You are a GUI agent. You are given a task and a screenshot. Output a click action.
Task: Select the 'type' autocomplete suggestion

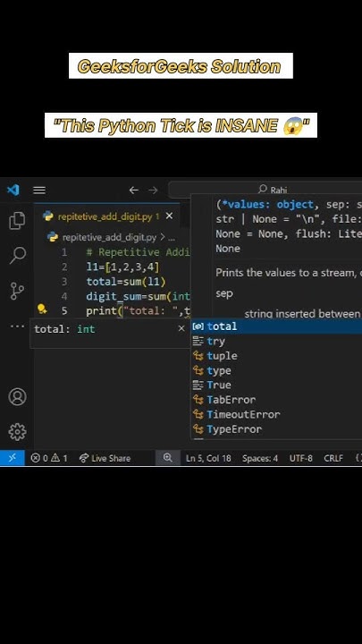pos(277,371)
